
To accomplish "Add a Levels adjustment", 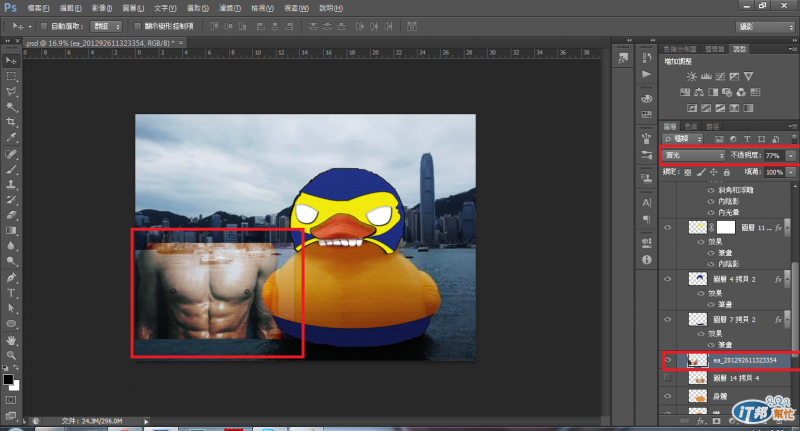I will (x=706, y=77).
